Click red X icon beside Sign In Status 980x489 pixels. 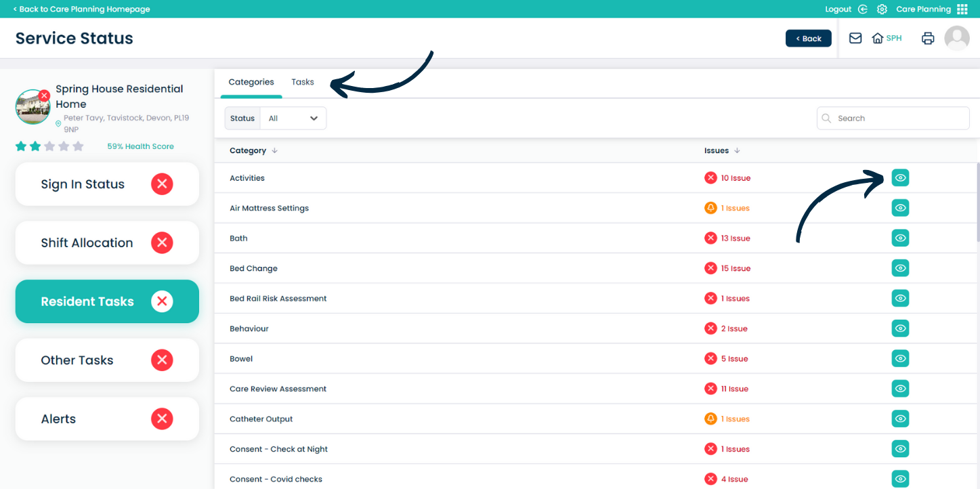pyautogui.click(x=162, y=184)
